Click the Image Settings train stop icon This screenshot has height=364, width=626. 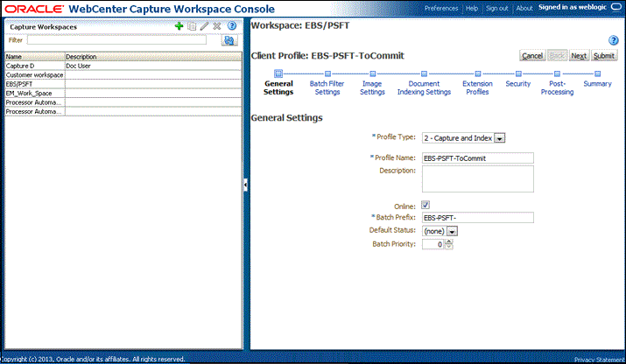click(372, 73)
